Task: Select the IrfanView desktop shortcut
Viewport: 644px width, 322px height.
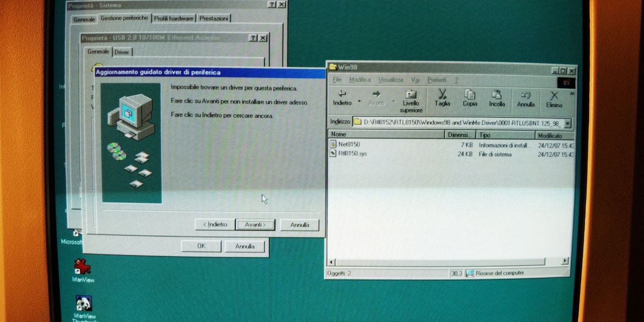Action: click(83, 270)
